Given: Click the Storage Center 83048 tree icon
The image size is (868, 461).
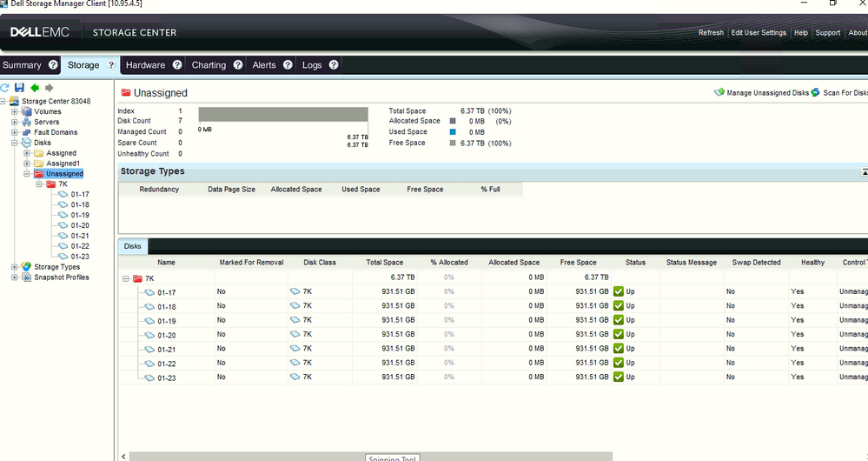Looking at the screenshot, I should pyautogui.click(x=15, y=101).
